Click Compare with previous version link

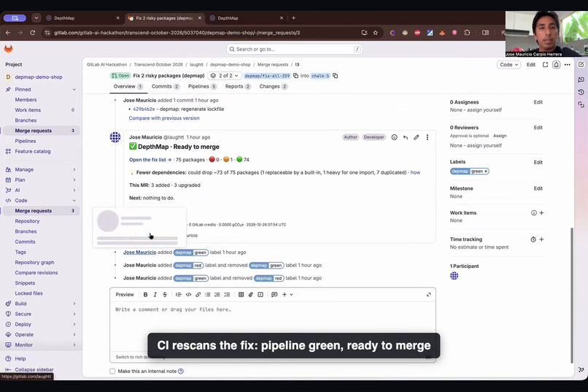[164, 118]
